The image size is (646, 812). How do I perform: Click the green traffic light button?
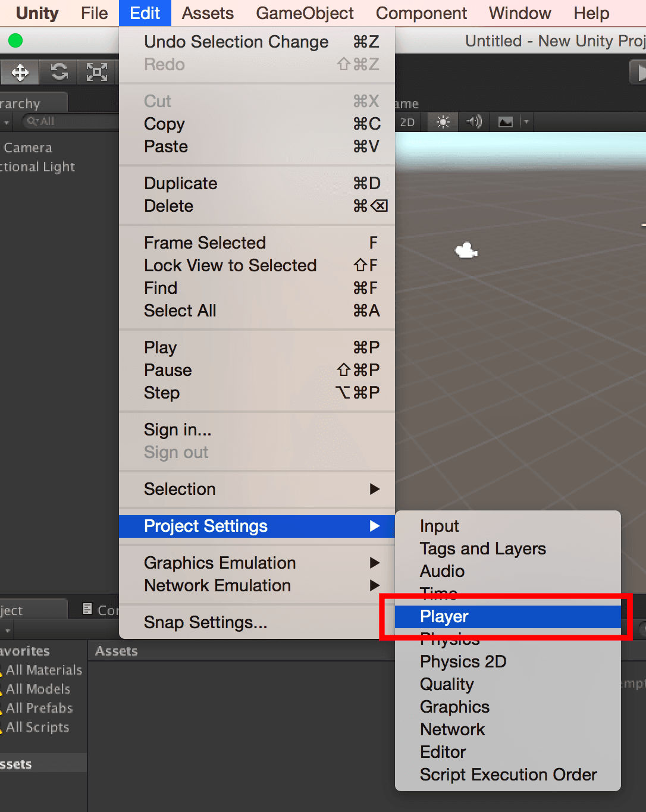(x=15, y=40)
